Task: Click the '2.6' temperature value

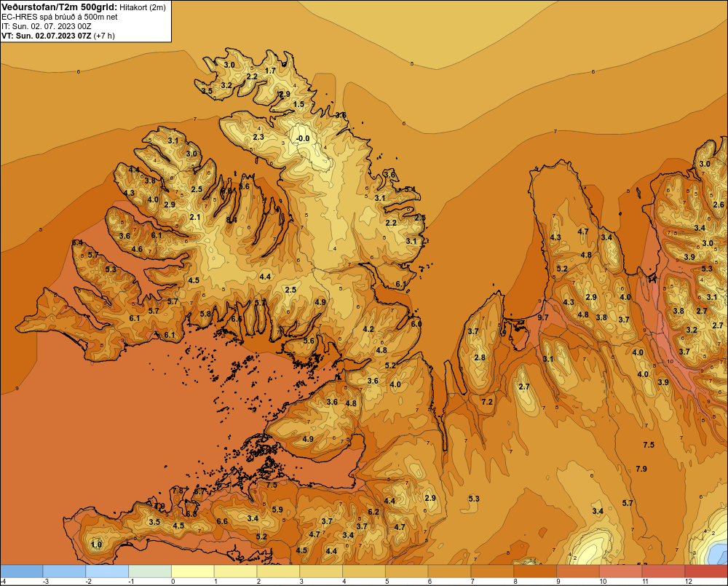Action: 719,205
